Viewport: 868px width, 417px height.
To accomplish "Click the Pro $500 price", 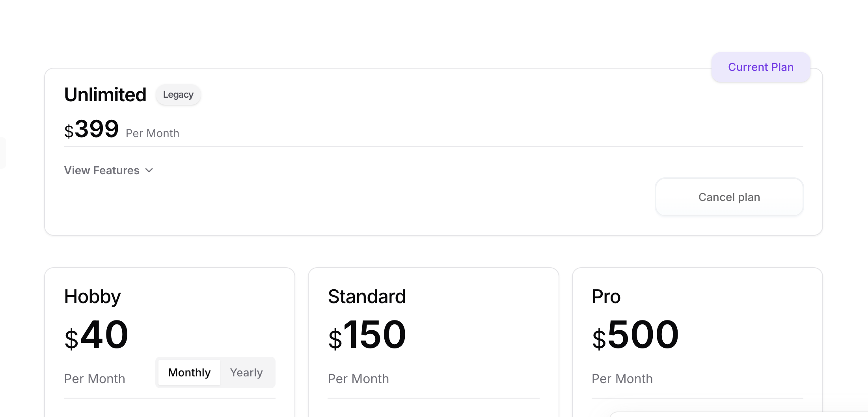I will (x=635, y=335).
